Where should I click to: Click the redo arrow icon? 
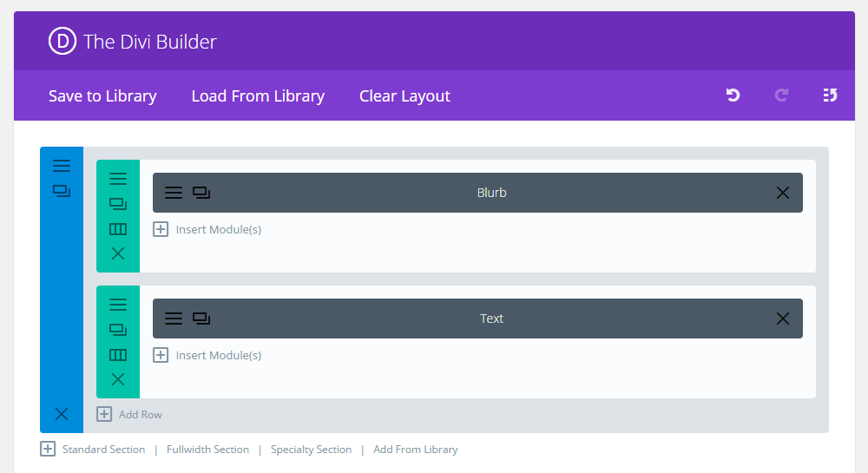point(781,95)
